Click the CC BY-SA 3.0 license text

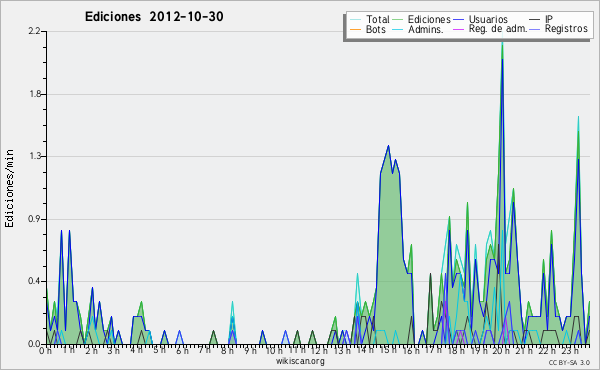[x=569, y=362]
